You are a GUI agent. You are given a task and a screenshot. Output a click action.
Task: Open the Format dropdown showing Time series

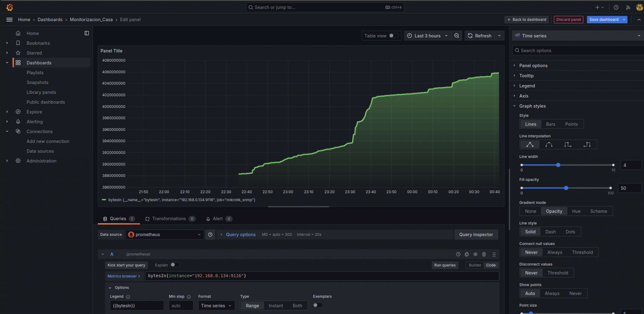(x=216, y=306)
